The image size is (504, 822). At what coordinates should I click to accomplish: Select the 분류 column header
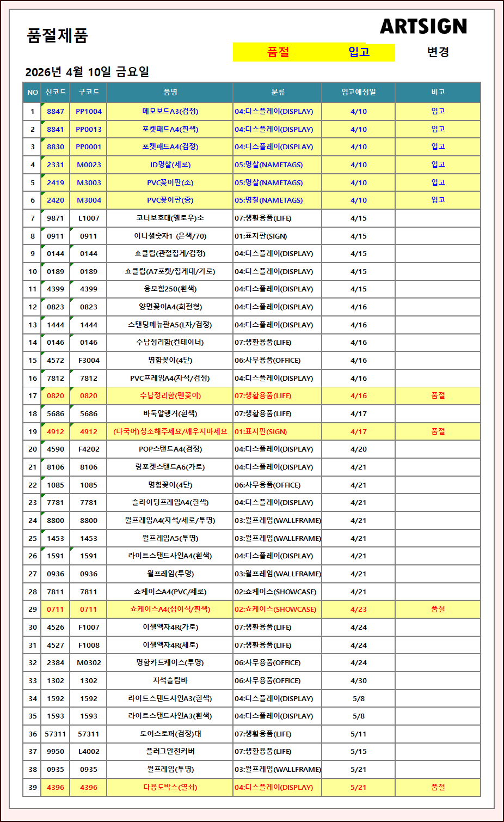click(278, 92)
